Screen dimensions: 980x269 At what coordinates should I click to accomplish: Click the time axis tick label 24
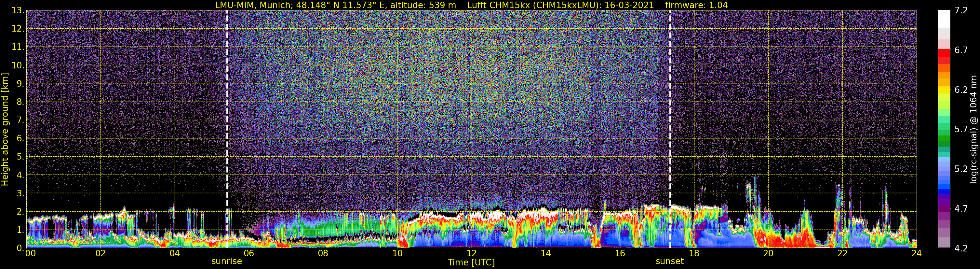pos(917,254)
